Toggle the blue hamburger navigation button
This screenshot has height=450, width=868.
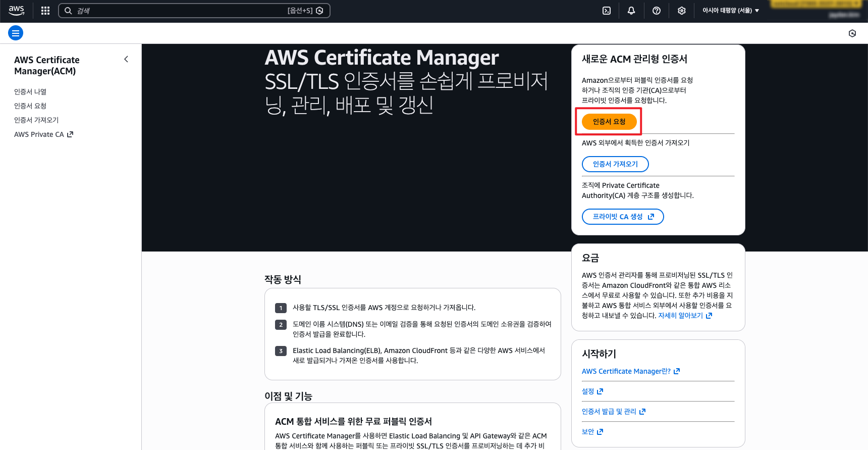[16, 33]
